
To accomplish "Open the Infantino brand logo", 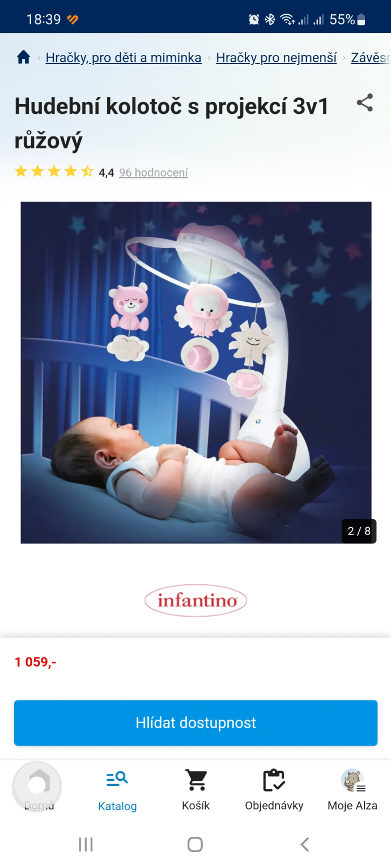I will (x=196, y=600).
